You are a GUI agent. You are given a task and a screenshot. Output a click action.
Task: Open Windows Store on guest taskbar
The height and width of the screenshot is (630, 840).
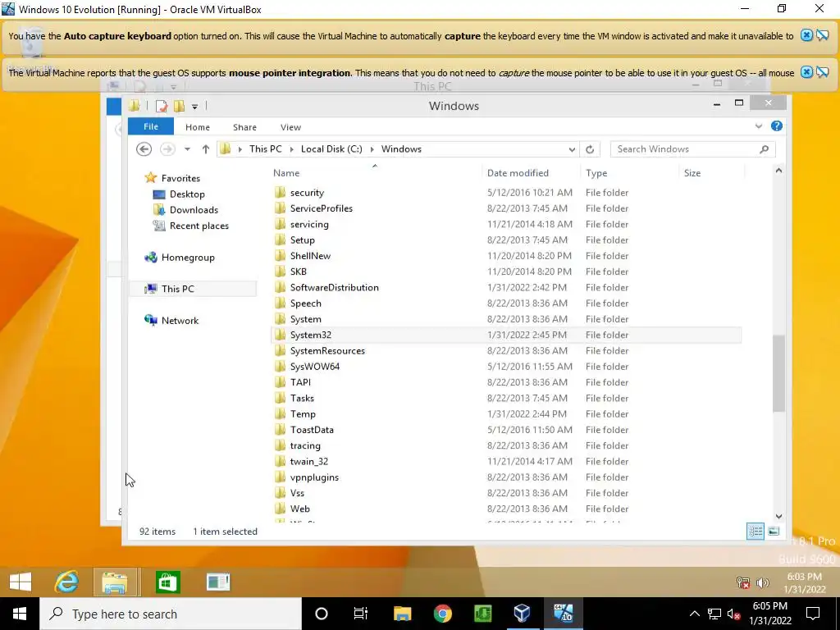click(167, 582)
